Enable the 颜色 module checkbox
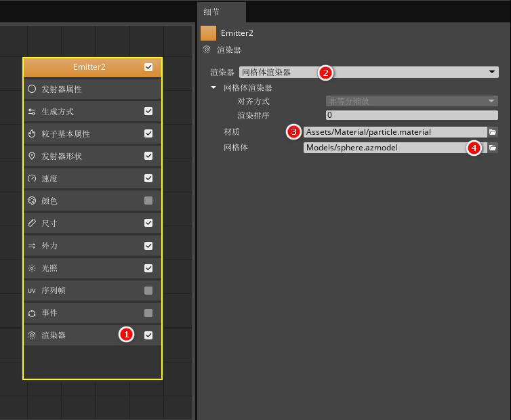Image resolution: width=511 pixels, height=420 pixels. (148, 201)
